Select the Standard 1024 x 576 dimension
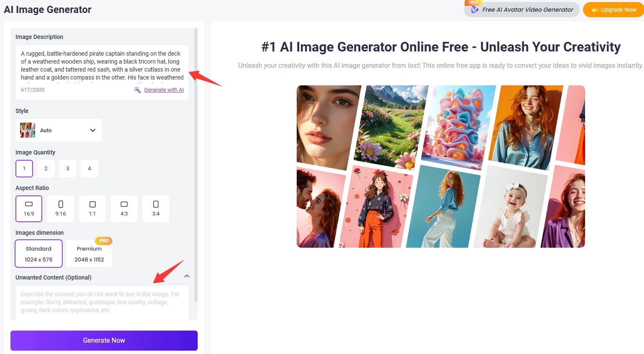 pyautogui.click(x=38, y=254)
